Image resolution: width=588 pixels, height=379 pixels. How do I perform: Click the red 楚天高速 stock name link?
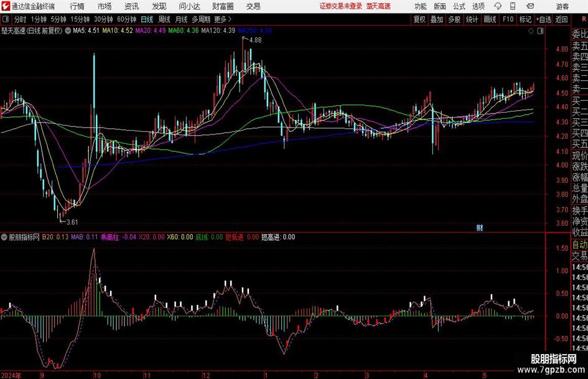pos(378,6)
